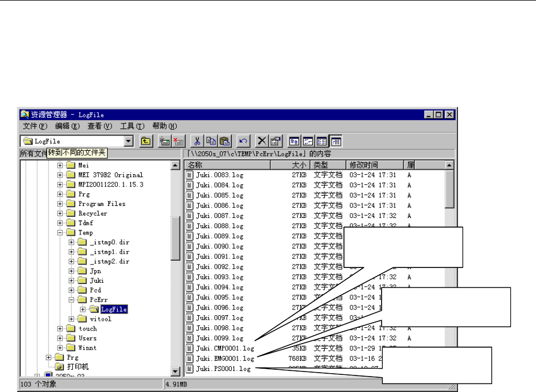Click Map Network Drive toolbar icon
This screenshot has height=392, width=536.
[165, 141]
